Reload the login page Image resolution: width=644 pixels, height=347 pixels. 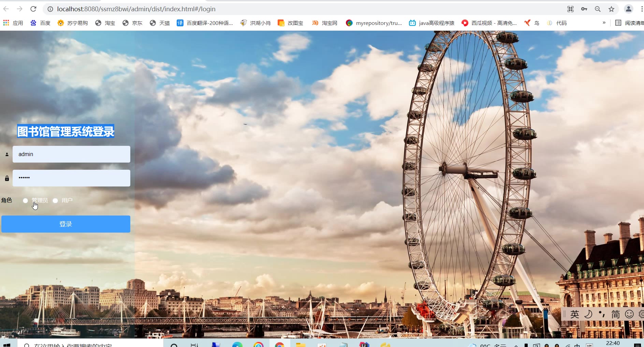33,9
